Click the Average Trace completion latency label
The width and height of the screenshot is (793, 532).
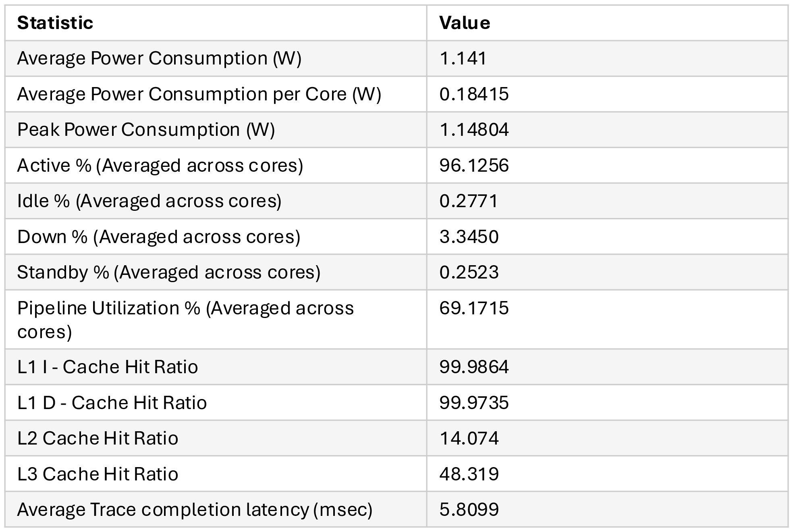(195, 510)
